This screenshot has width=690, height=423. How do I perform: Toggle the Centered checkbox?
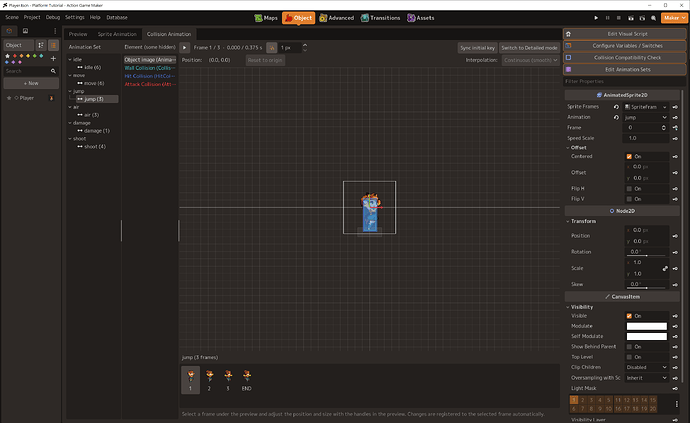(629, 157)
